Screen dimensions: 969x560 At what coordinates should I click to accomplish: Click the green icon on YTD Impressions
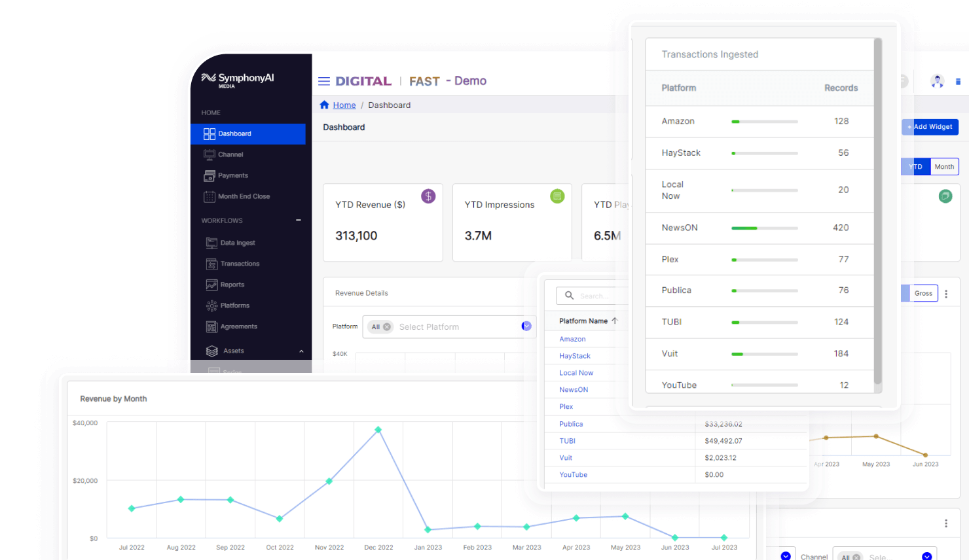pyautogui.click(x=557, y=196)
